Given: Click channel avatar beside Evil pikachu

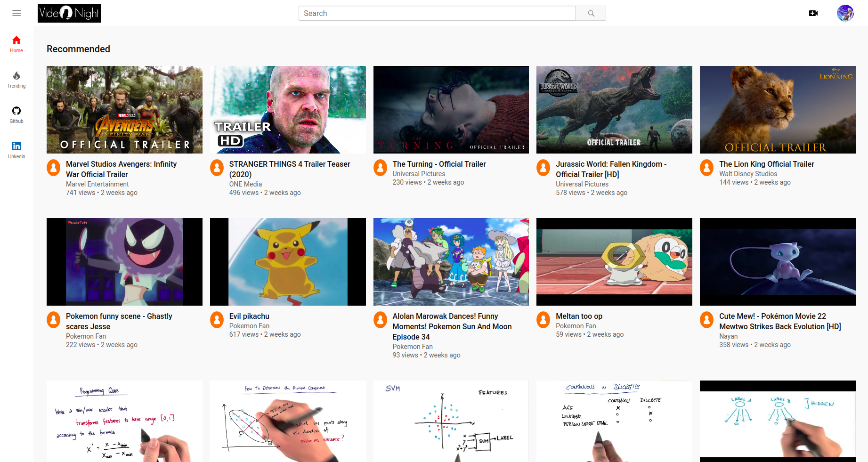Looking at the screenshot, I should pyautogui.click(x=217, y=320).
